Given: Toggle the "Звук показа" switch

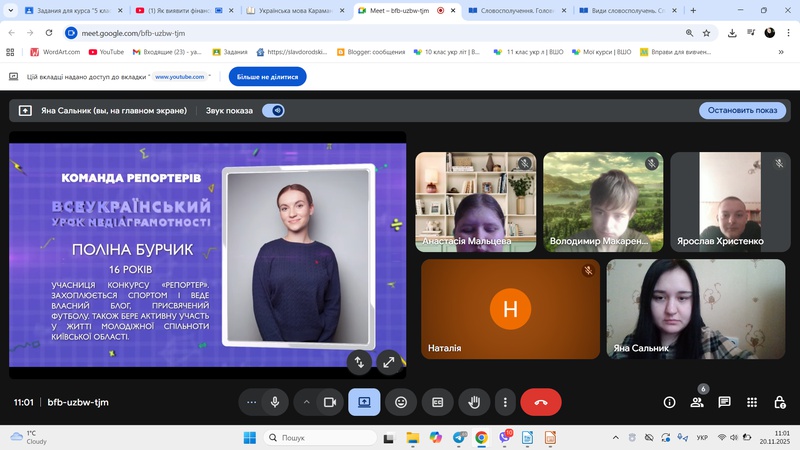Looking at the screenshot, I should (273, 111).
